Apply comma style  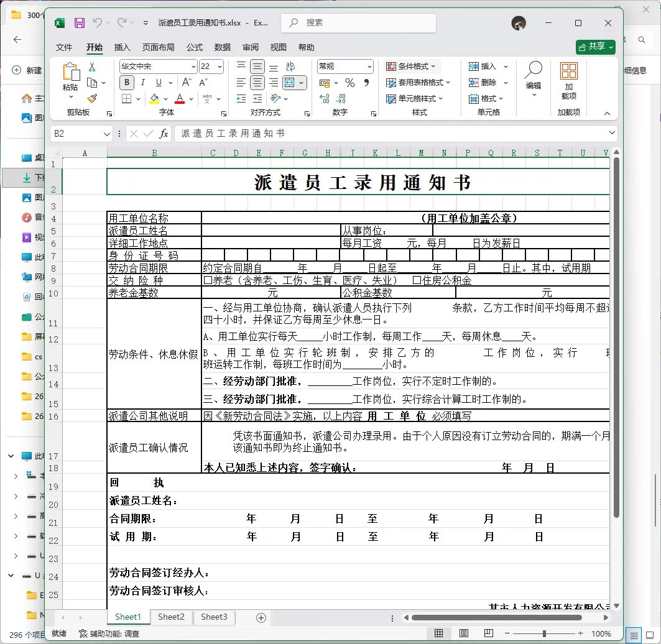[366, 83]
